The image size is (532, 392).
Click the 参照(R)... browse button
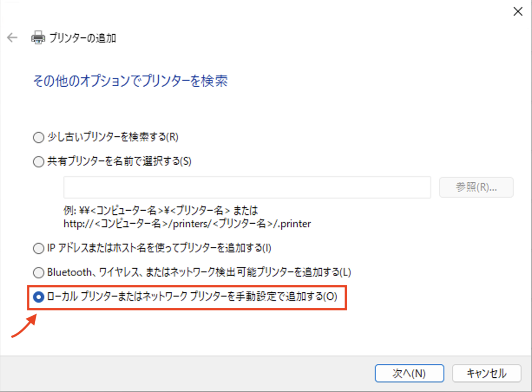pos(476,187)
